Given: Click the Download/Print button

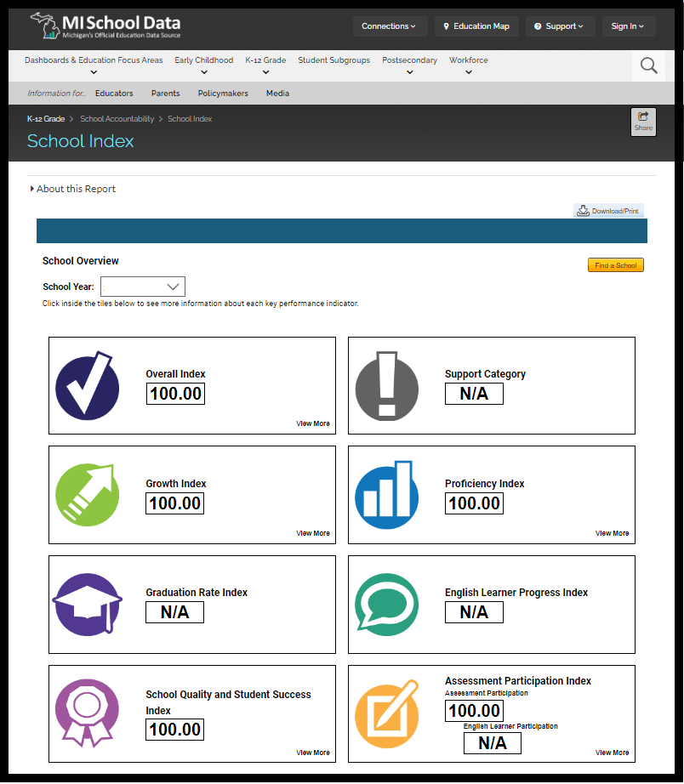Looking at the screenshot, I should 608,211.
